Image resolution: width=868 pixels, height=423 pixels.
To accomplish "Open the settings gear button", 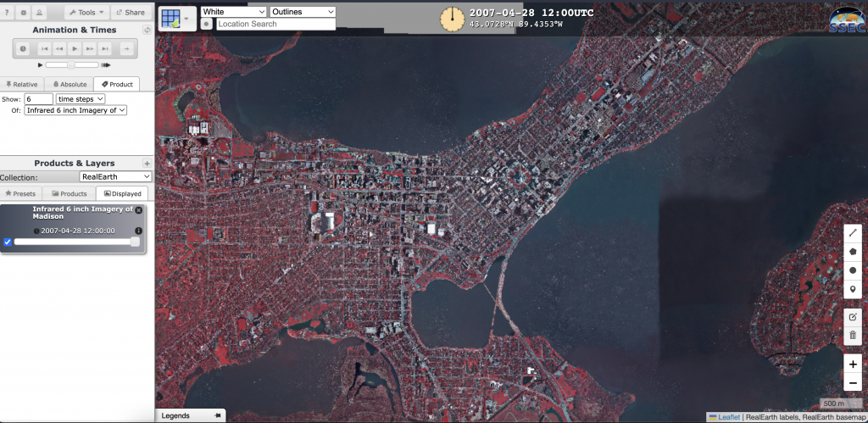I will (23, 12).
